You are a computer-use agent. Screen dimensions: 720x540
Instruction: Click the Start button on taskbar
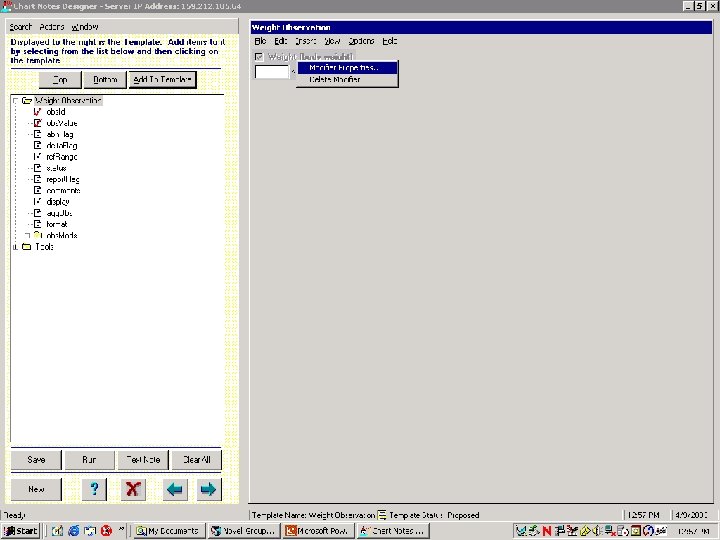pos(21,531)
